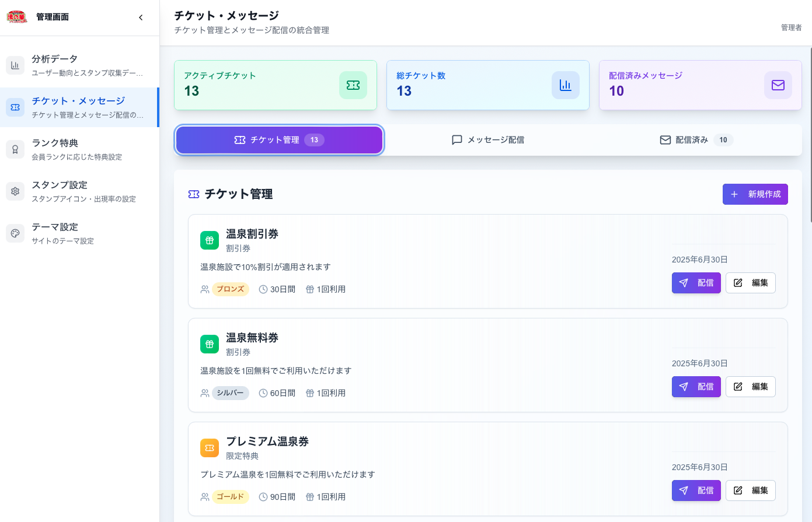The image size is (812, 522).
Task: Click the bar chart icon on 総チケット数 card
Action: point(565,85)
